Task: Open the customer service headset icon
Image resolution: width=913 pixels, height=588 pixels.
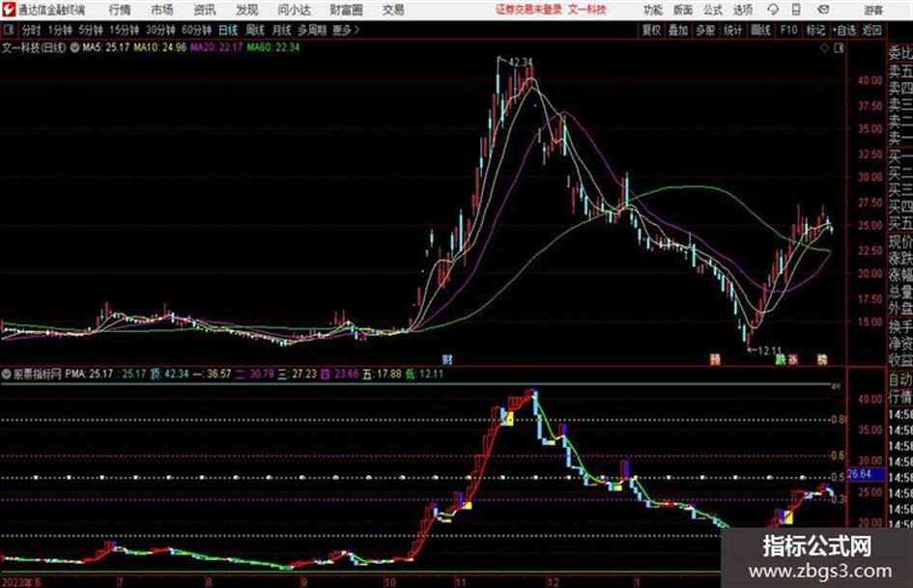Action: pos(773,10)
